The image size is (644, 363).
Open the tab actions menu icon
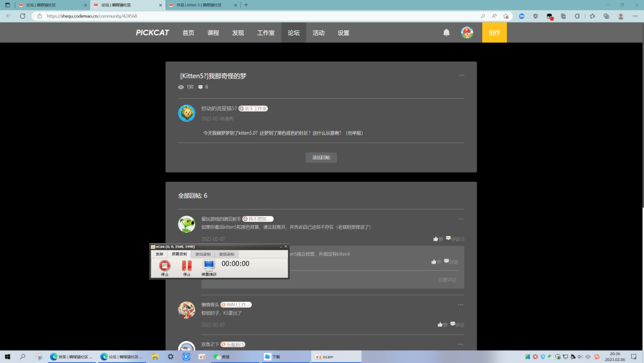(7, 5)
